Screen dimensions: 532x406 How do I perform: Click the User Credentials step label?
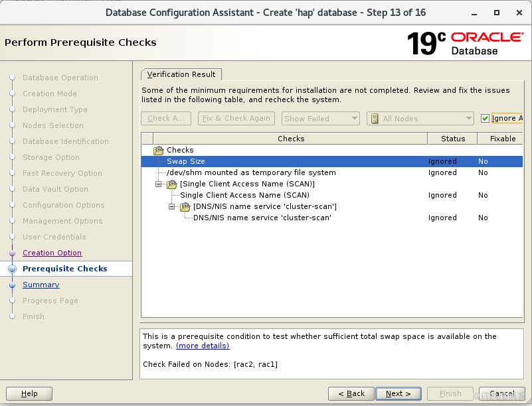tap(54, 237)
